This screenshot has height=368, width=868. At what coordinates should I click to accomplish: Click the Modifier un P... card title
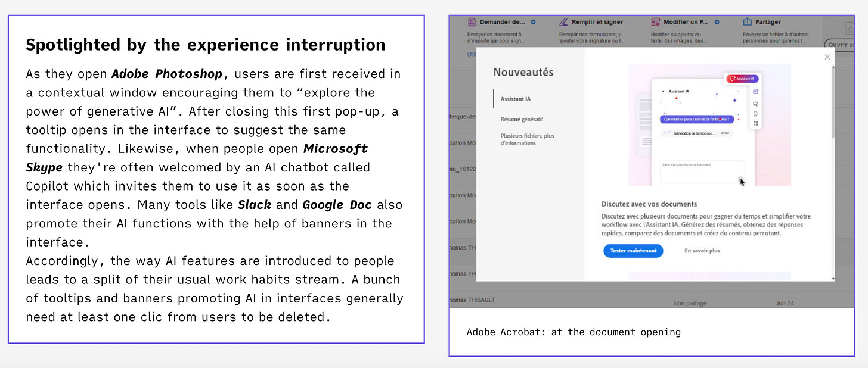[686, 22]
